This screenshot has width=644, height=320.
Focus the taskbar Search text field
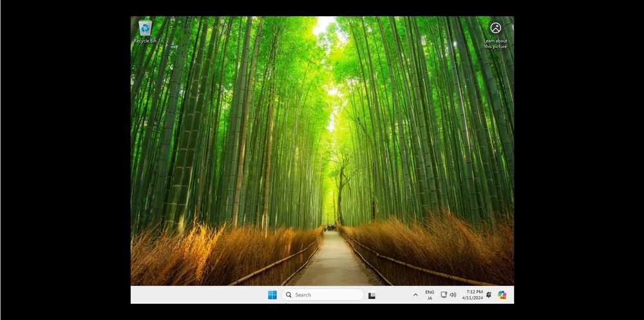325,295
